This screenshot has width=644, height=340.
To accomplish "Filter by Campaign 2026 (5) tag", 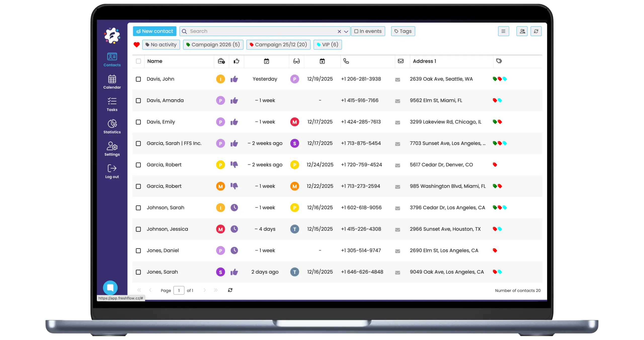I will pyautogui.click(x=213, y=45).
